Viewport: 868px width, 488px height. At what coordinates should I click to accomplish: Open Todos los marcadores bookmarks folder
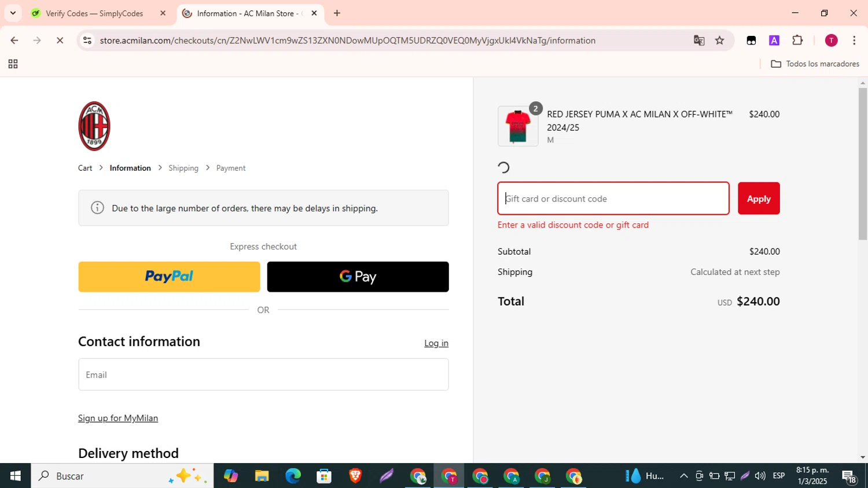[x=815, y=64]
